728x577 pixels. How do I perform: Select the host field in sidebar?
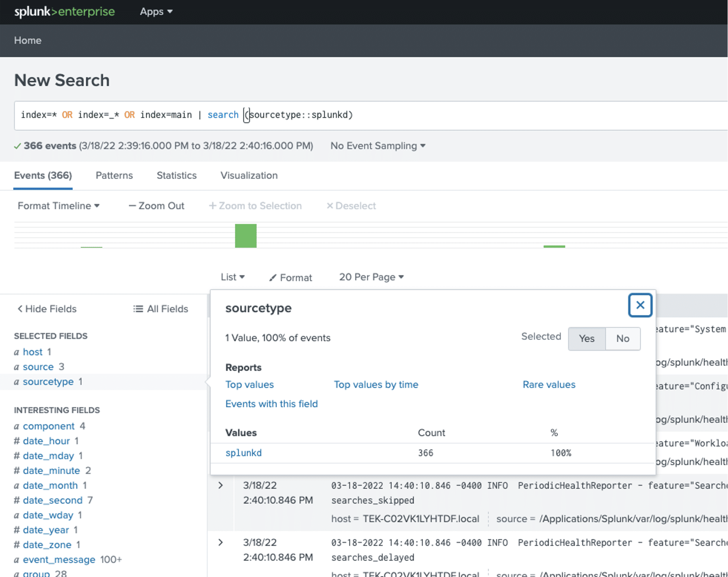tap(33, 352)
